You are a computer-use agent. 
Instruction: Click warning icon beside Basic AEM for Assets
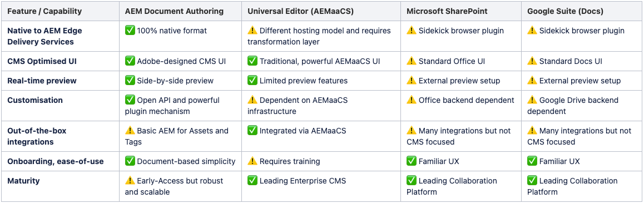(x=130, y=131)
